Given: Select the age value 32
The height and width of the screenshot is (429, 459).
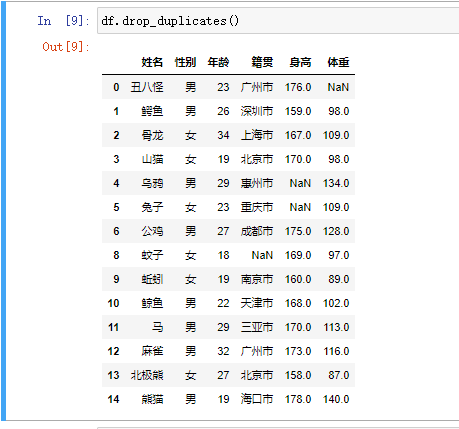Looking at the screenshot, I should 223,351.
